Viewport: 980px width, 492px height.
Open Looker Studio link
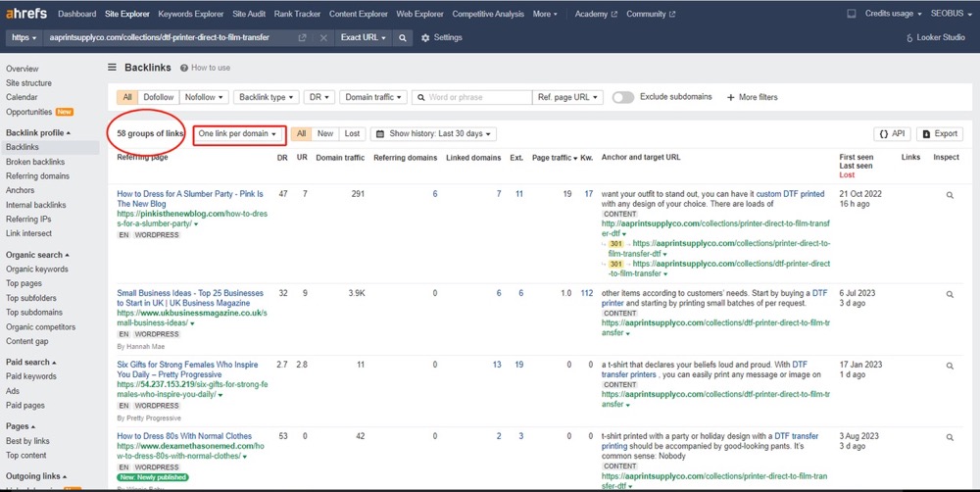[935, 37]
